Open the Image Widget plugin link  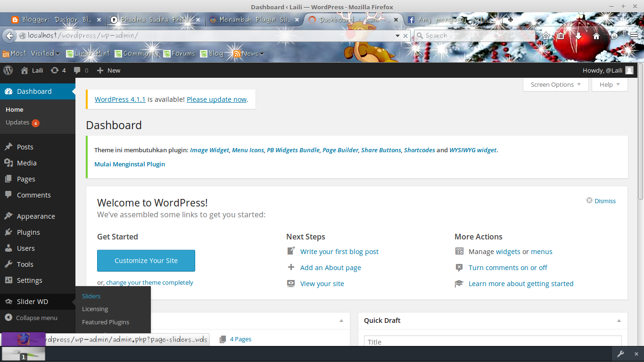(x=209, y=150)
